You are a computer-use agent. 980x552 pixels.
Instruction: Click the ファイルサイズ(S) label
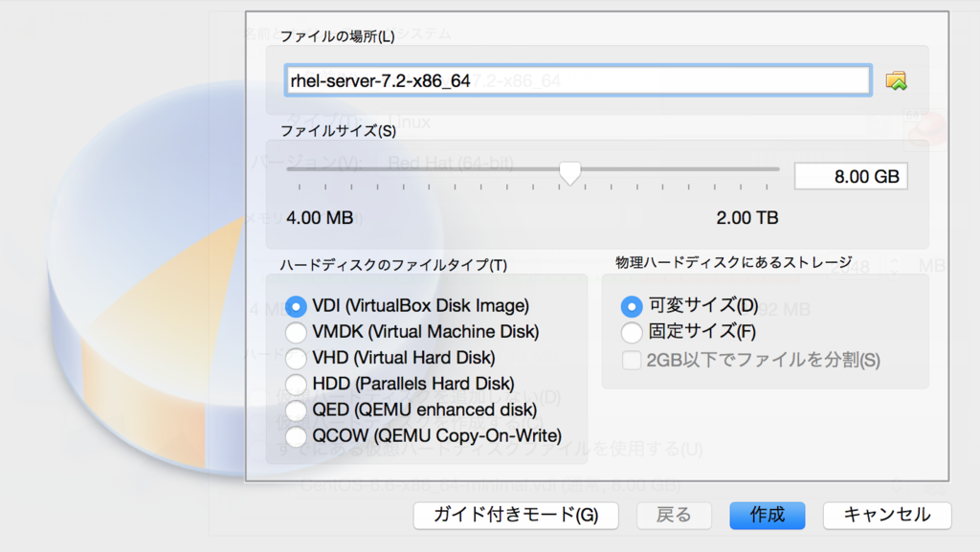coord(338,131)
